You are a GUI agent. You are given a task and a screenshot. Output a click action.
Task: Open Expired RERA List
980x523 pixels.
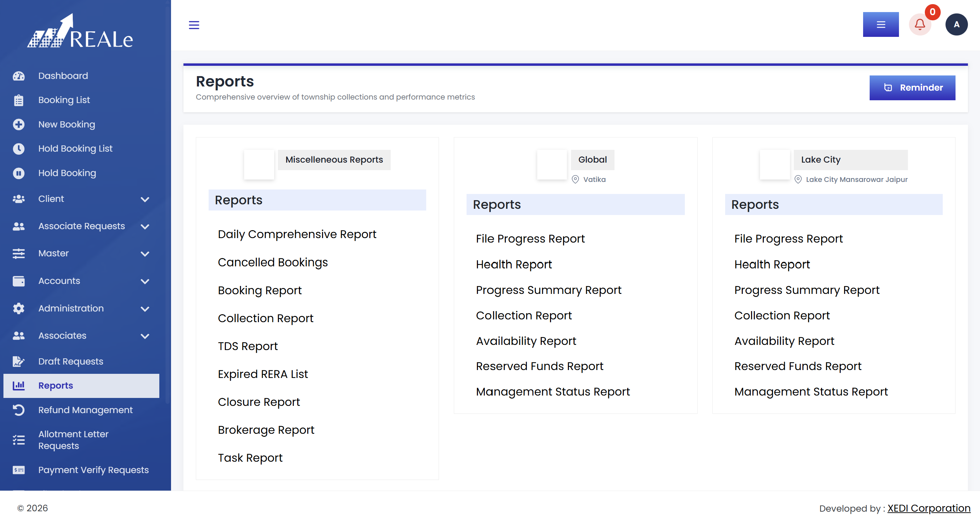[263, 375]
